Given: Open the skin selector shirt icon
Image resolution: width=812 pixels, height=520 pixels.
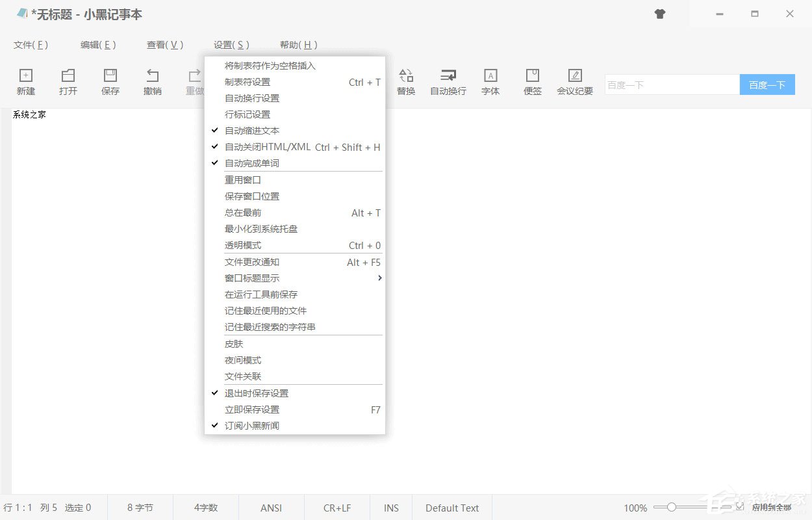Looking at the screenshot, I should [x=660, y=14].
